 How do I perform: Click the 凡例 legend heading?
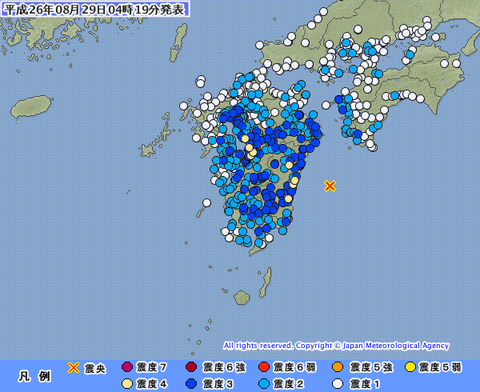[x=34, y=377]
